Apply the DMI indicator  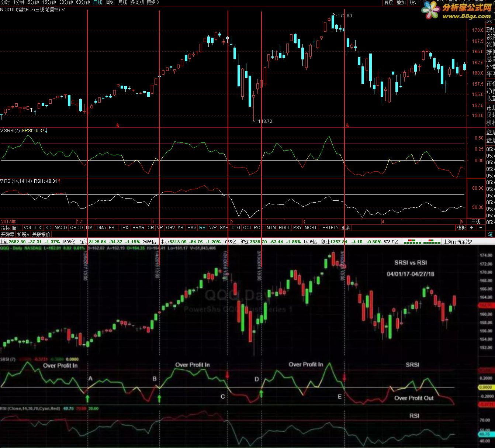90,228
